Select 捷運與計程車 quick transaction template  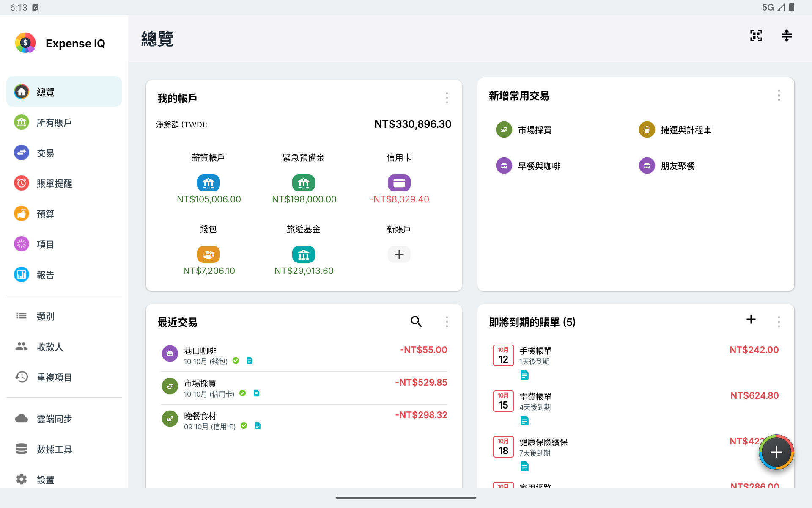[675, 130]
